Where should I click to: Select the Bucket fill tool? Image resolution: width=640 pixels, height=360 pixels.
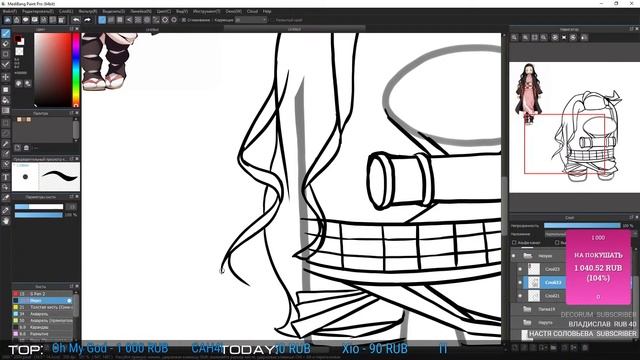(x=5, y=100)
